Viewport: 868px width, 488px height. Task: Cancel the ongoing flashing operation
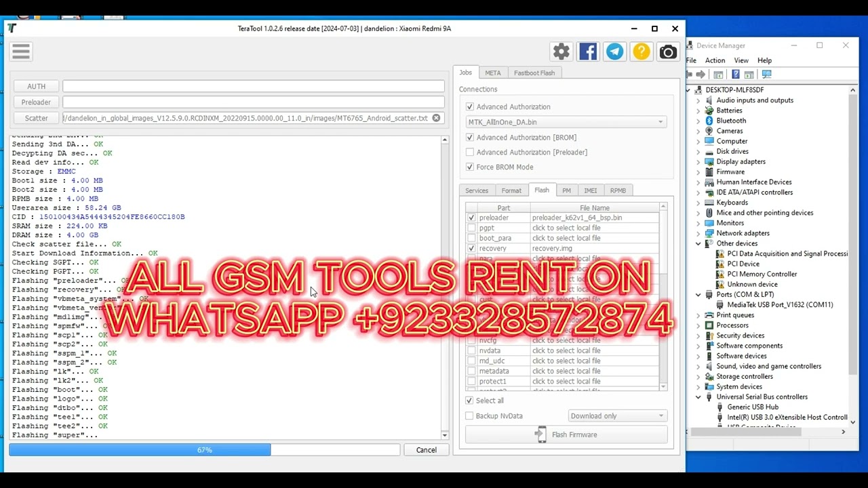click(426, 449)
